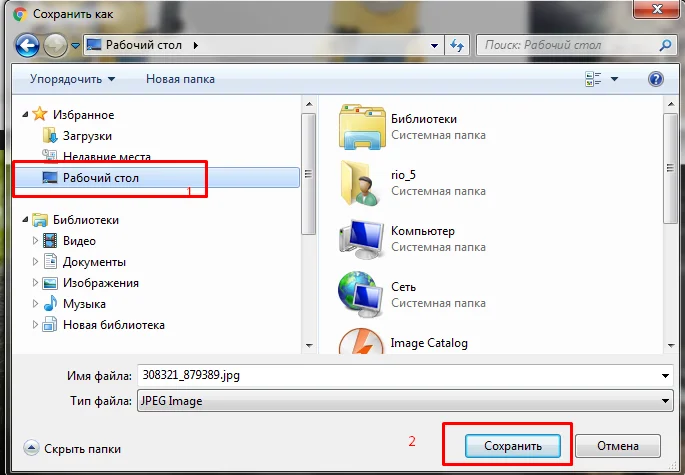Click the magnifier search icon

665,45
